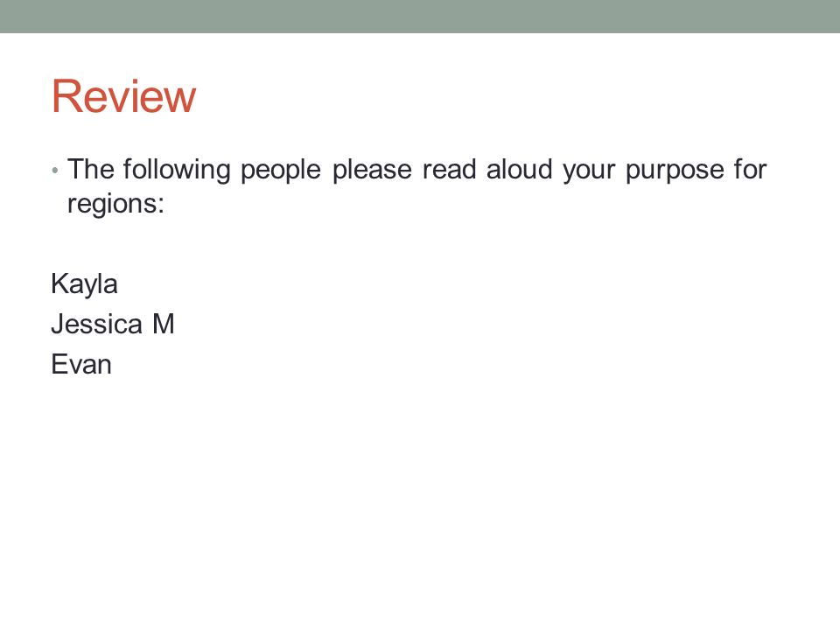Select the bullet point before The

54,171
